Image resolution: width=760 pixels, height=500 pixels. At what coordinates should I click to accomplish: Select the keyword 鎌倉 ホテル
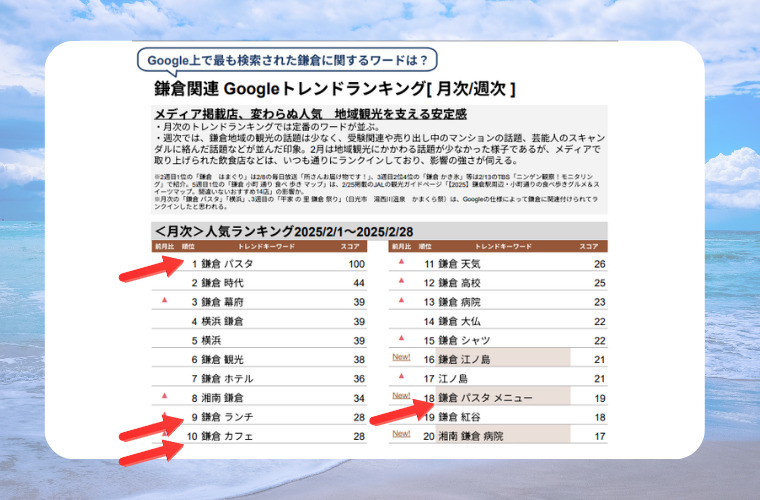(227, 379)
